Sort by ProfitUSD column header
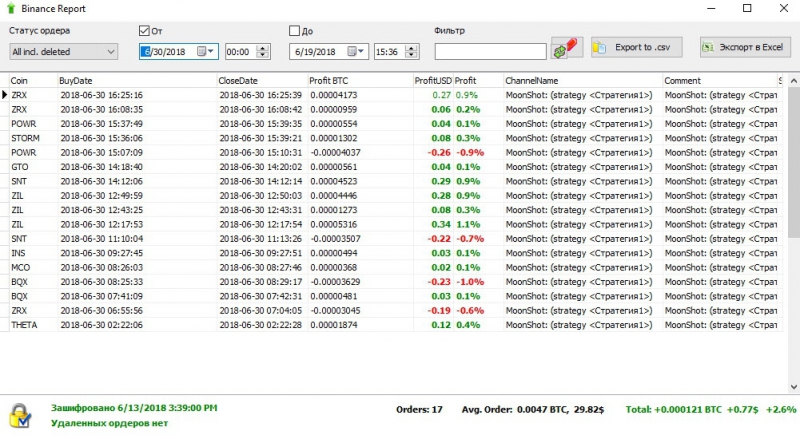The image size is (800, 439). point(433,81)
